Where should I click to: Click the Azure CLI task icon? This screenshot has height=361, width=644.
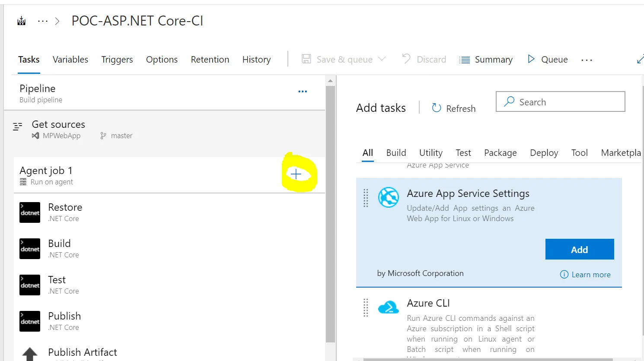[x=388, y=307]
